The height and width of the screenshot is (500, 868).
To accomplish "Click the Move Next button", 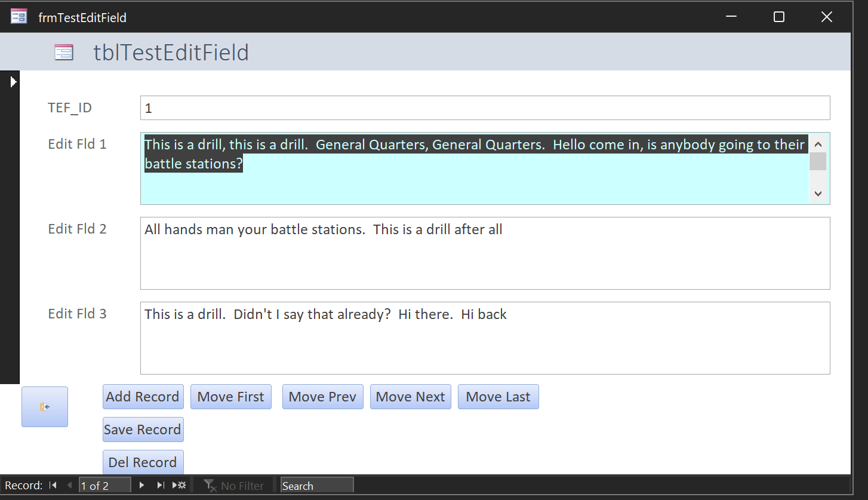I will pyautogui.click(x=411, y=397).
